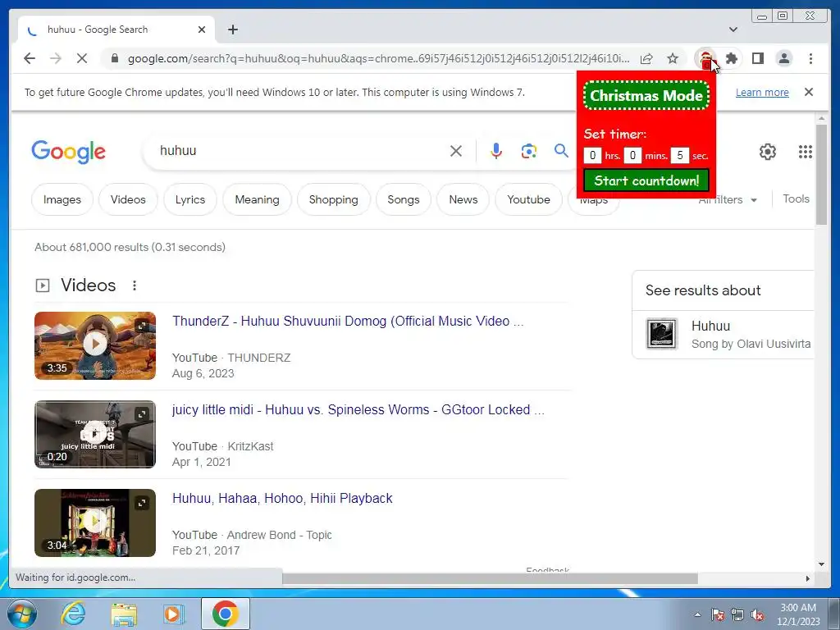The height and width of the screenshot is (630, 840).
Task: Open juicy little midi Huhuu video link
Action: tap(358, 410)
